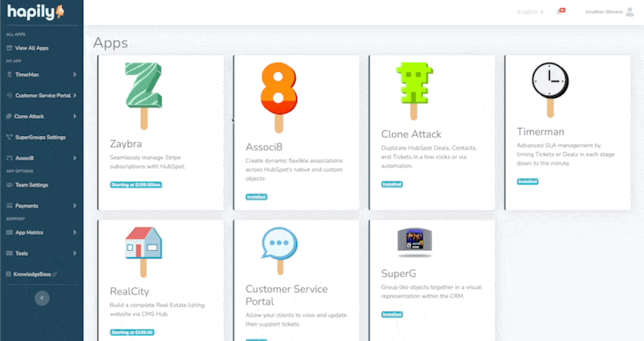This screenshot has width=644, height=341.
Task: Click 'Advanced SLA management' description text
Action: (566, 154)
